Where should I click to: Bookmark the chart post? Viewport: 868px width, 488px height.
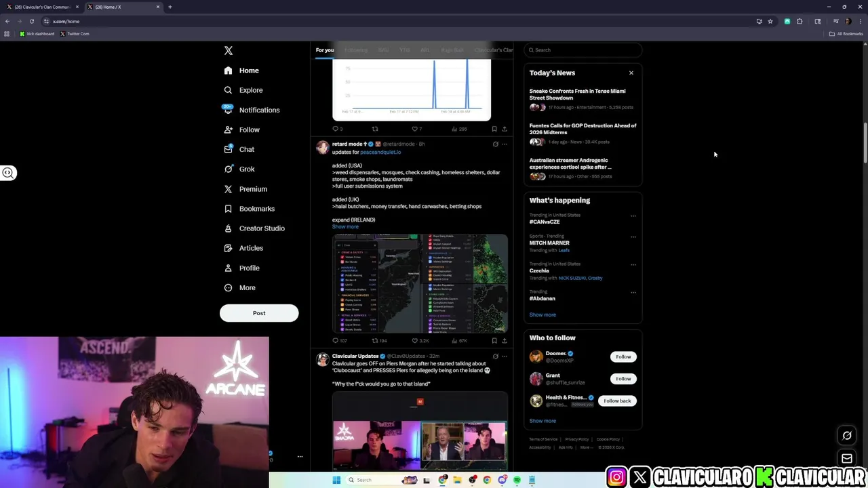click(494, 129)
